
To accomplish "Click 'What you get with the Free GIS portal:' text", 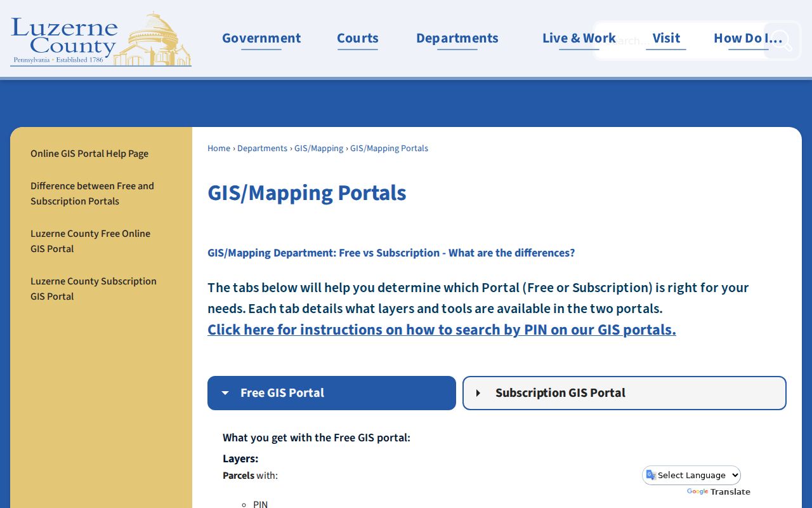I will click(317, 438).
